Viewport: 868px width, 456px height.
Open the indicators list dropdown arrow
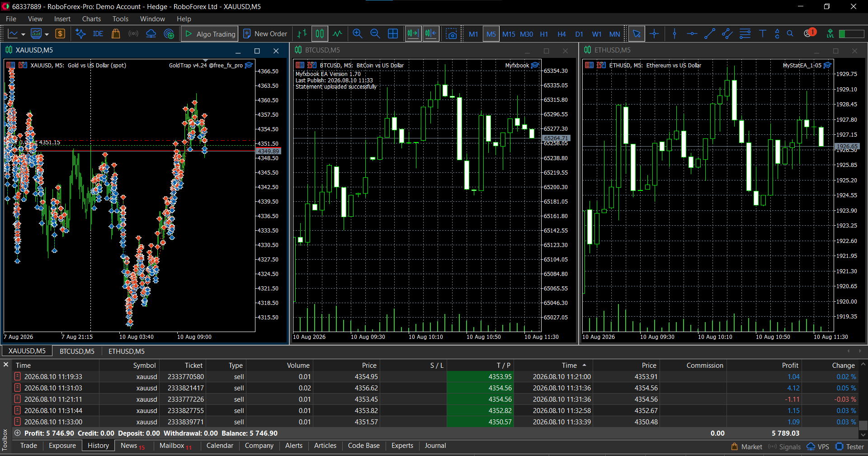click(x=47, y=34)
